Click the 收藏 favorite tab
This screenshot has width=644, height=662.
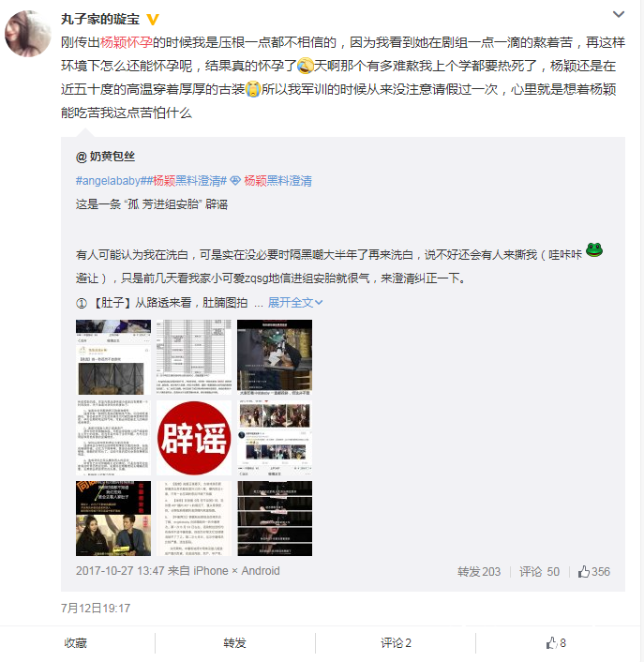76,643
